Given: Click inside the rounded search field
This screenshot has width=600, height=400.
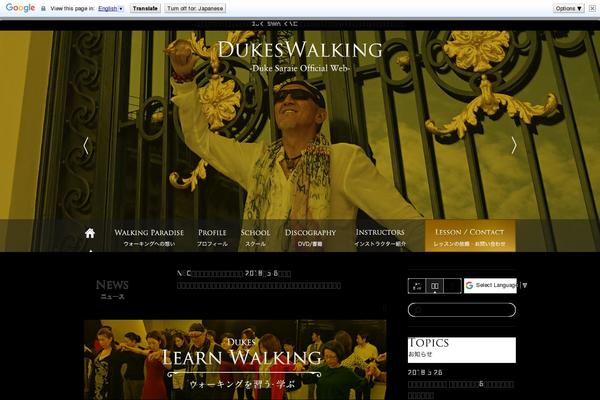Looking at the screenshot, I should click(x=462, y=310).
